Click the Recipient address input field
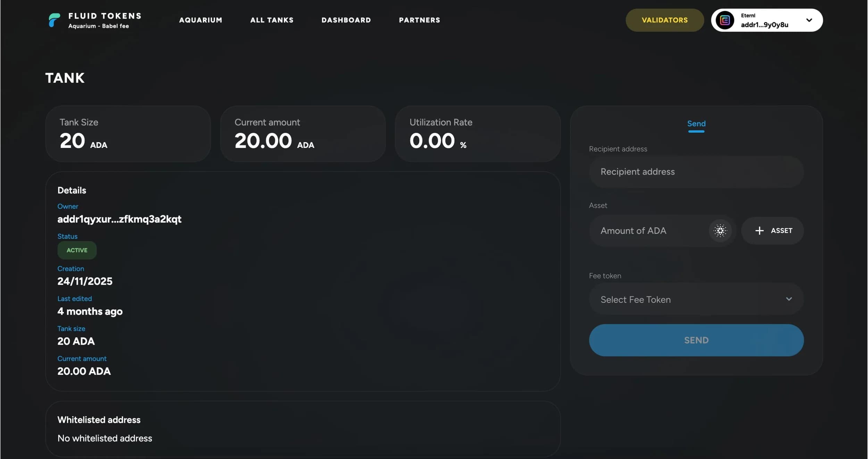Screen dimensions: 868x459 coord(696,172)
